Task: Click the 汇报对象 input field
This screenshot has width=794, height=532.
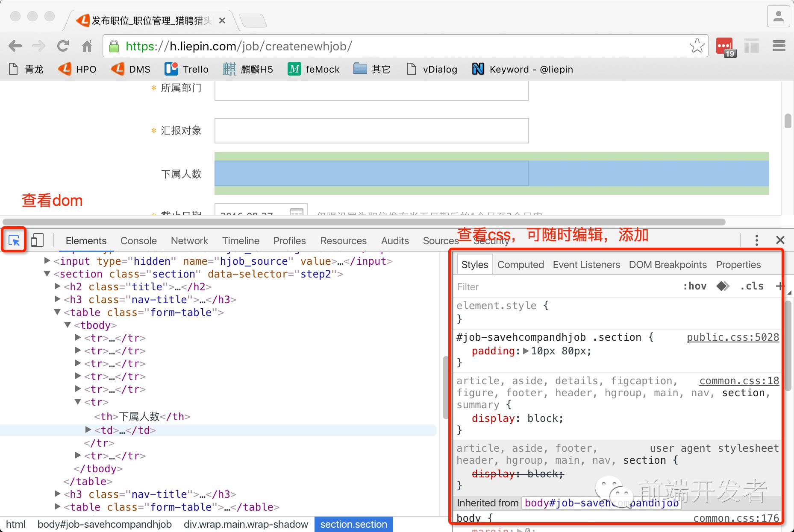Action: [371, 131]
